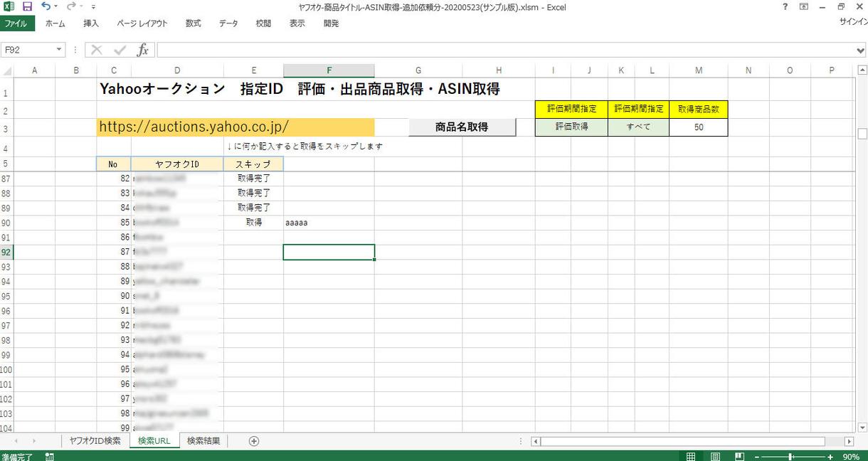Undo the last action
The image size is (868, 461).
(46, 6)
